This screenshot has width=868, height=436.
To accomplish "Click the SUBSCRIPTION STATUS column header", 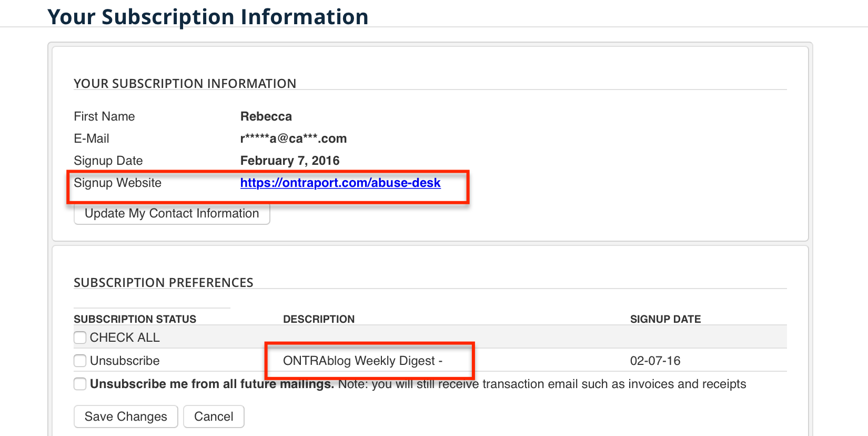I will click(x=135, y=319).
